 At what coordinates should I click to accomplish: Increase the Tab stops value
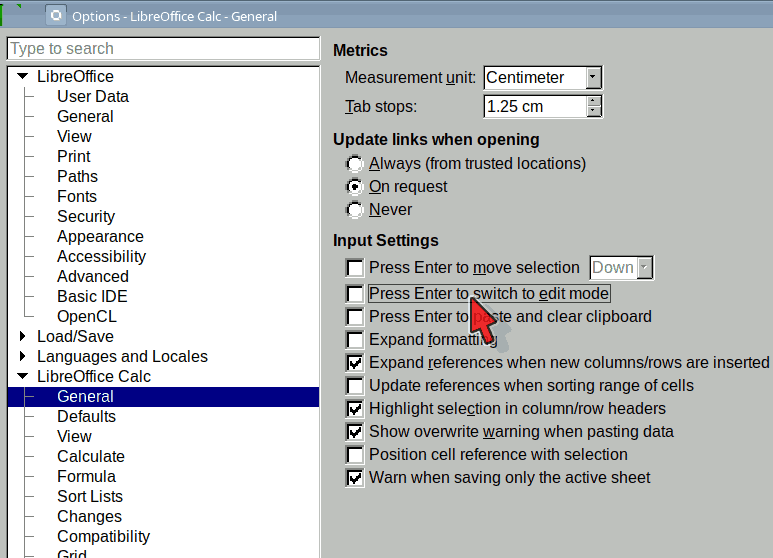[x=594, y=101]
